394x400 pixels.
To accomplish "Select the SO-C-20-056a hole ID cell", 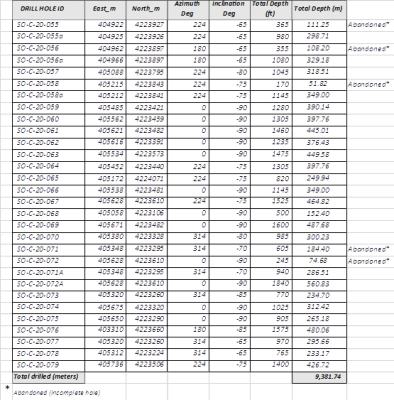I will tap(49, 61).
